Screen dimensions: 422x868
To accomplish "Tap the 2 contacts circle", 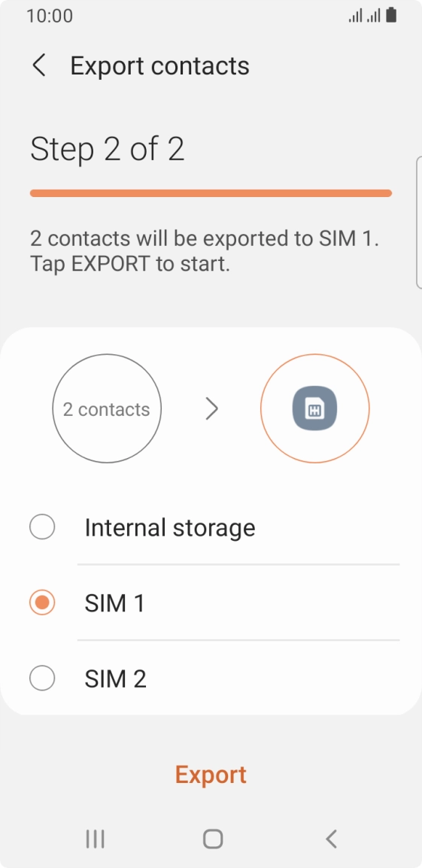I will coord(107,408).
